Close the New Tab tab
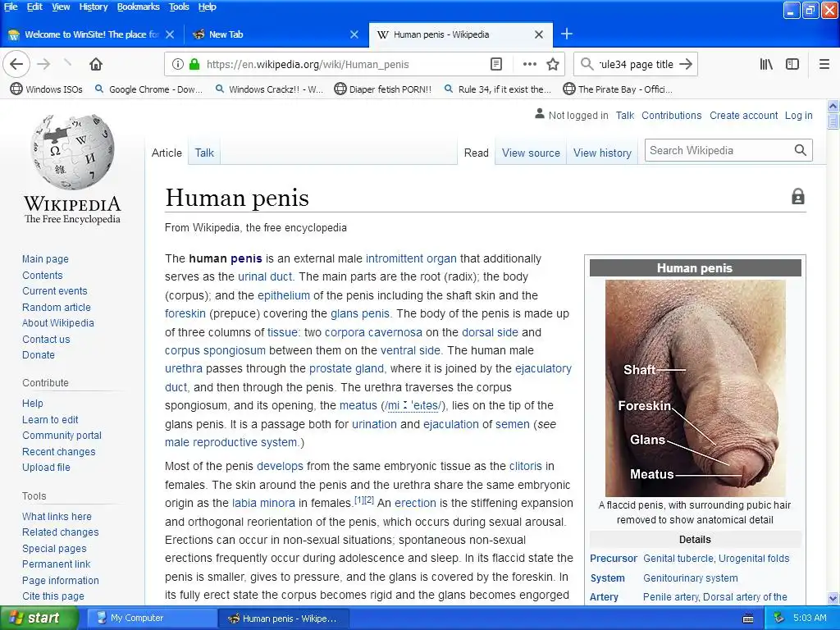The image size is (840, 630). point(354,34)
